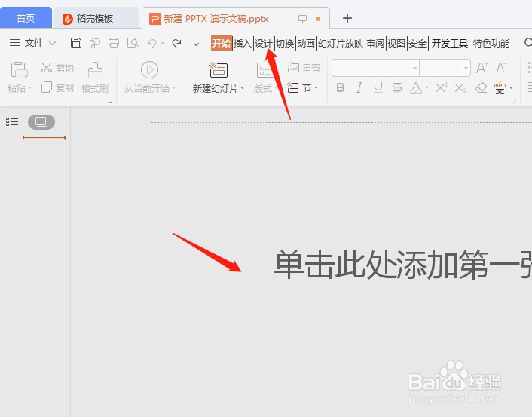Click title placeholder 单击此处添加第一张

(402, 265)
